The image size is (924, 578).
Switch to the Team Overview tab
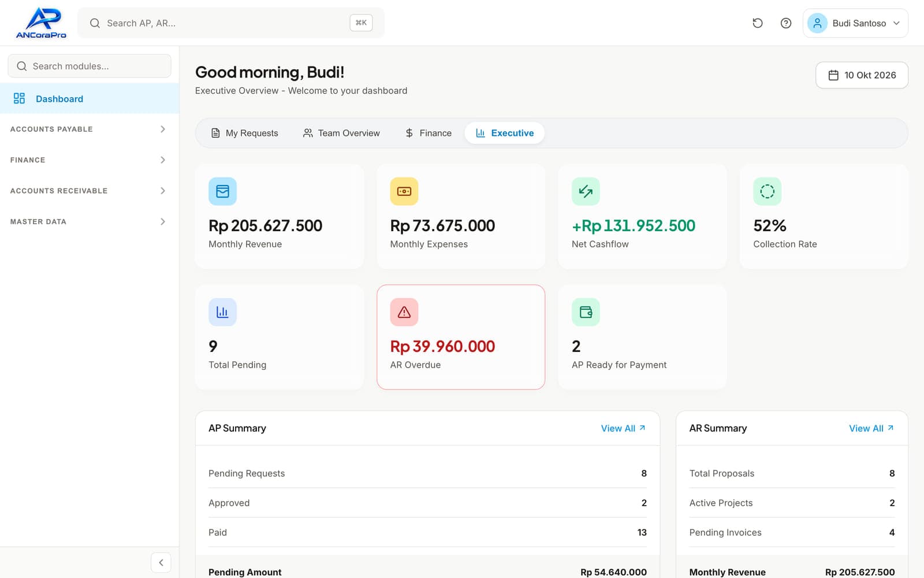(x=341, y=133)
